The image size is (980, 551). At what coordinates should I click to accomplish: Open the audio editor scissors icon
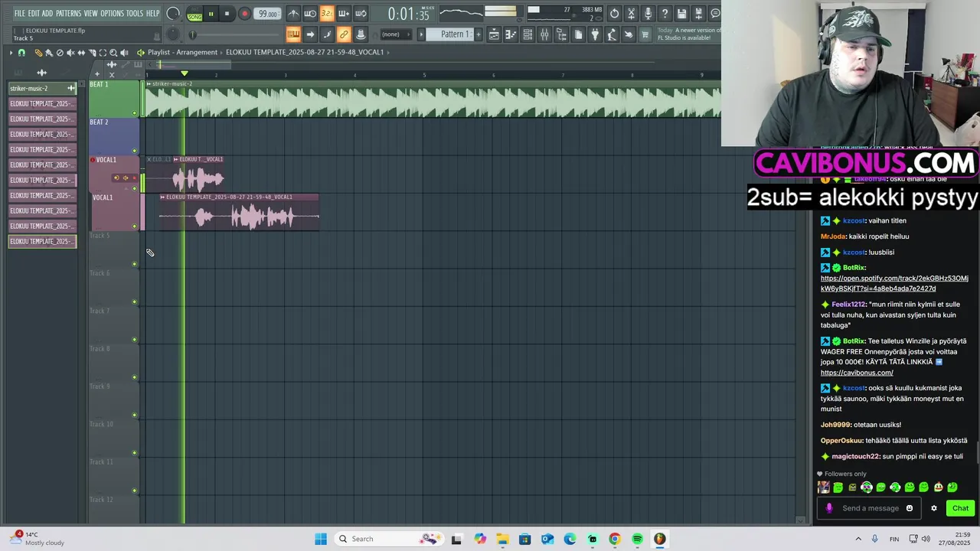tap(631, 14)
